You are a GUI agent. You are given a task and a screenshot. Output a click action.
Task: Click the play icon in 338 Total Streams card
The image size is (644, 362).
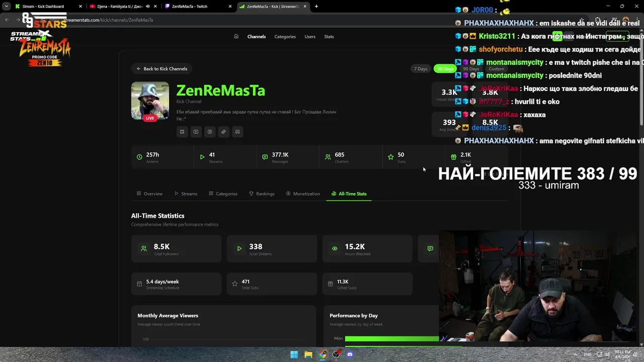[239, 248]
